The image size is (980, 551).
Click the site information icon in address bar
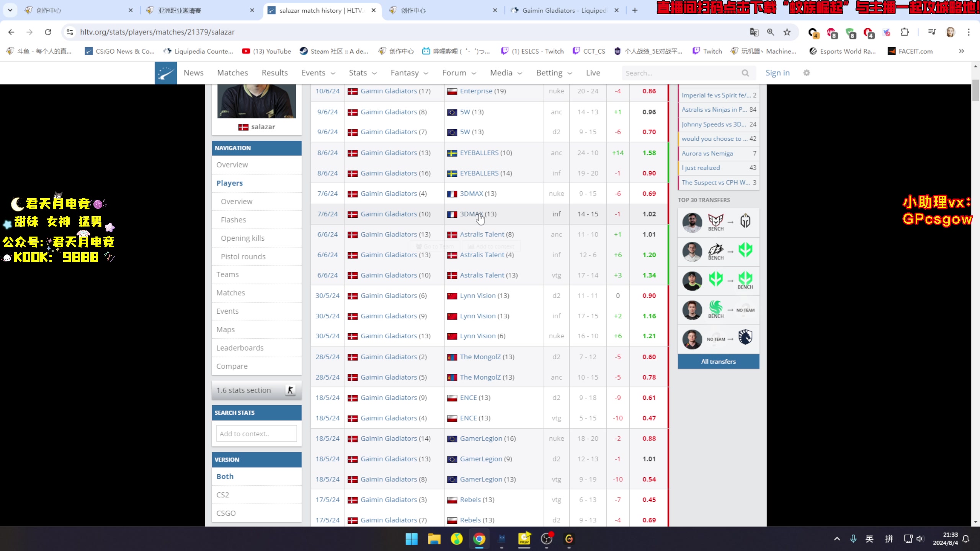tap(70, 32)
